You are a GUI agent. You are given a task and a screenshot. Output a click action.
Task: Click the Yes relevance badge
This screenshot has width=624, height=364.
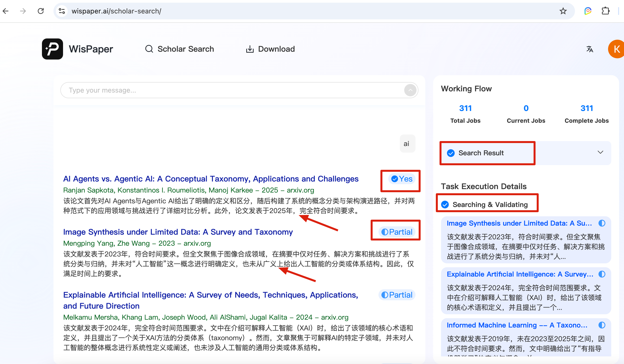402,179
